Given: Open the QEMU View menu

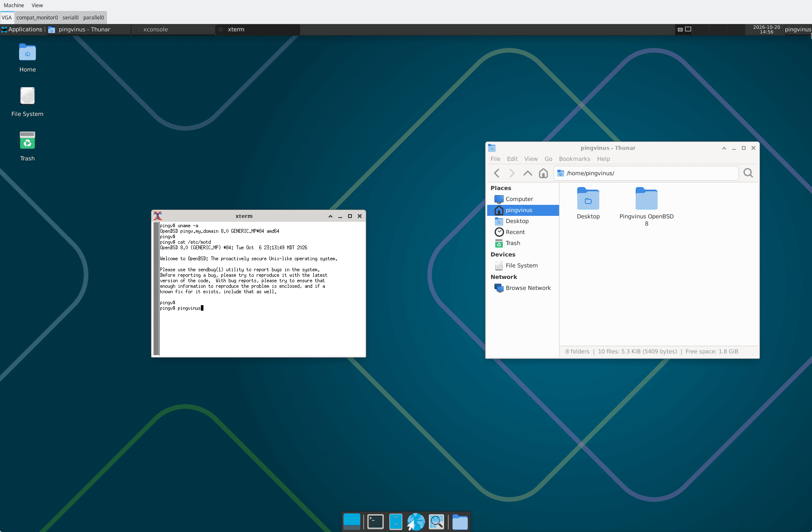Looking at the screenshot, I should click(37, 6).
